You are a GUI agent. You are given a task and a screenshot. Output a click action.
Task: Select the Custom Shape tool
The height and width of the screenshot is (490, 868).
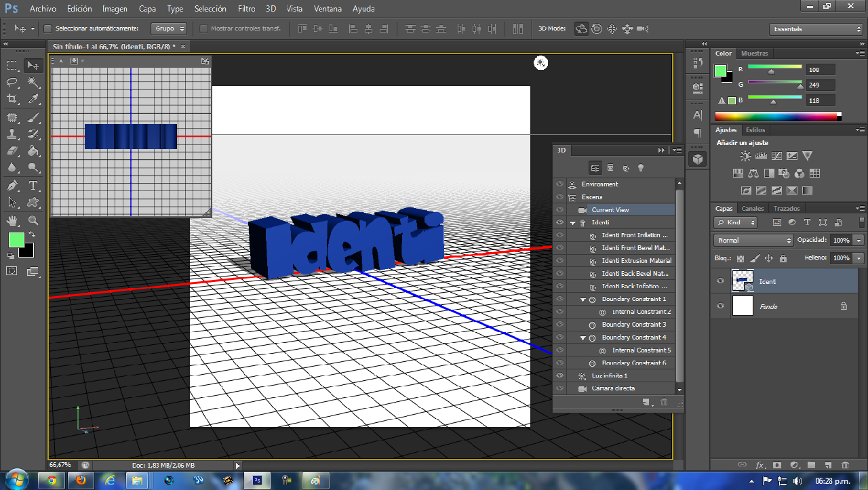coord(33,203)
